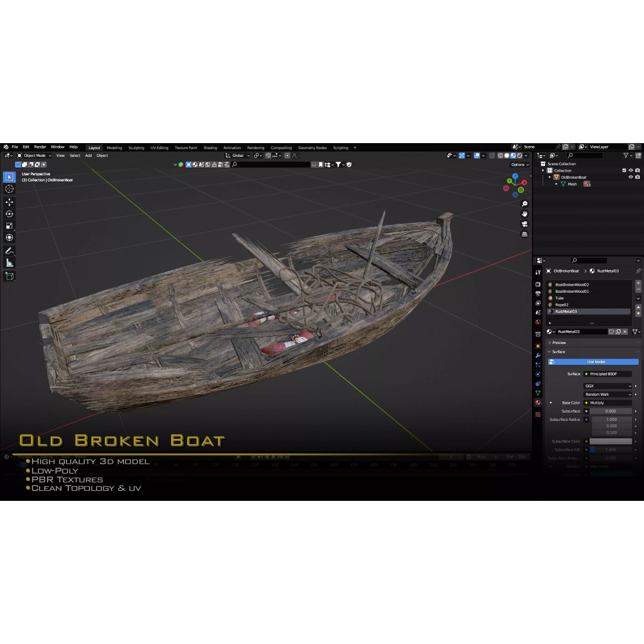Image resolution: width=644 pixels, height=644 pixels.
Task: Click the Z axis on navigation gizmo
Action: pos(515,176)
